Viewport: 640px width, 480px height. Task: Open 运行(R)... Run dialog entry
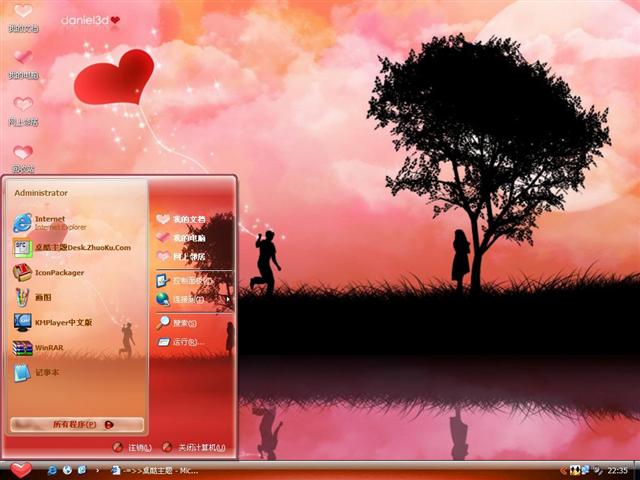pyautogui.click(x=187, y=342)
